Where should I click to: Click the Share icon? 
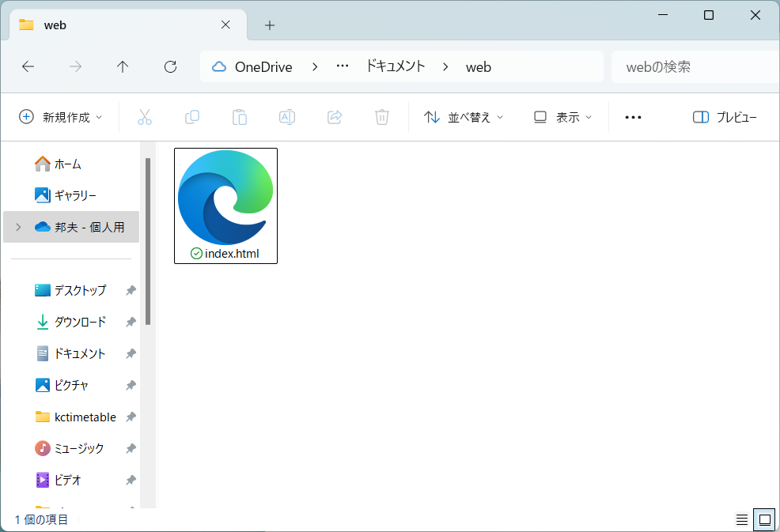[x=334, y=116]
